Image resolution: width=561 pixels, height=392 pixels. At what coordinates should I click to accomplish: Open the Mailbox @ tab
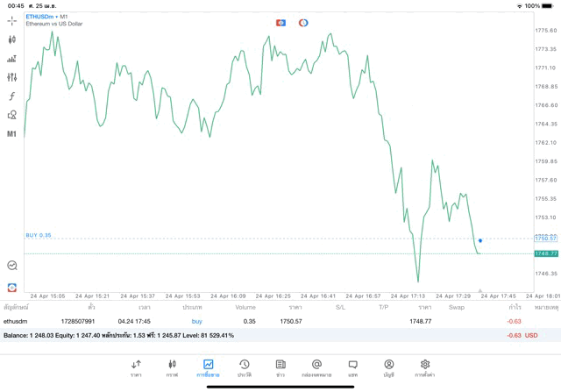click(316, 367)
